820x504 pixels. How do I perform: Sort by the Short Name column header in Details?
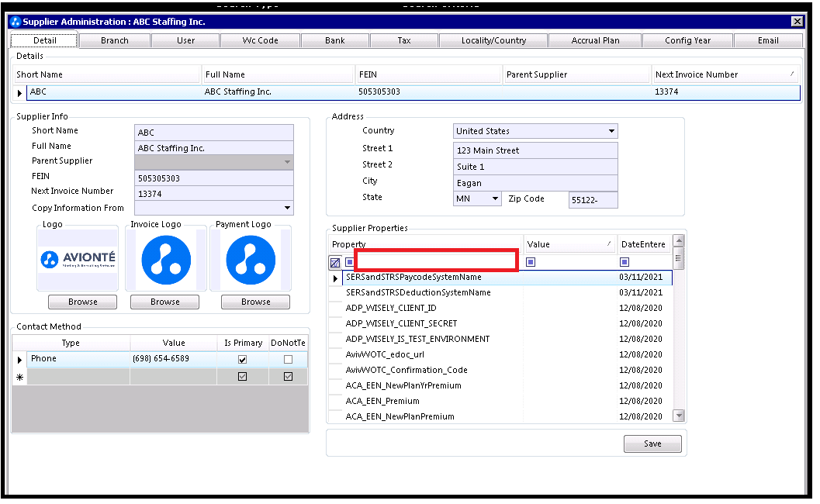107,74
